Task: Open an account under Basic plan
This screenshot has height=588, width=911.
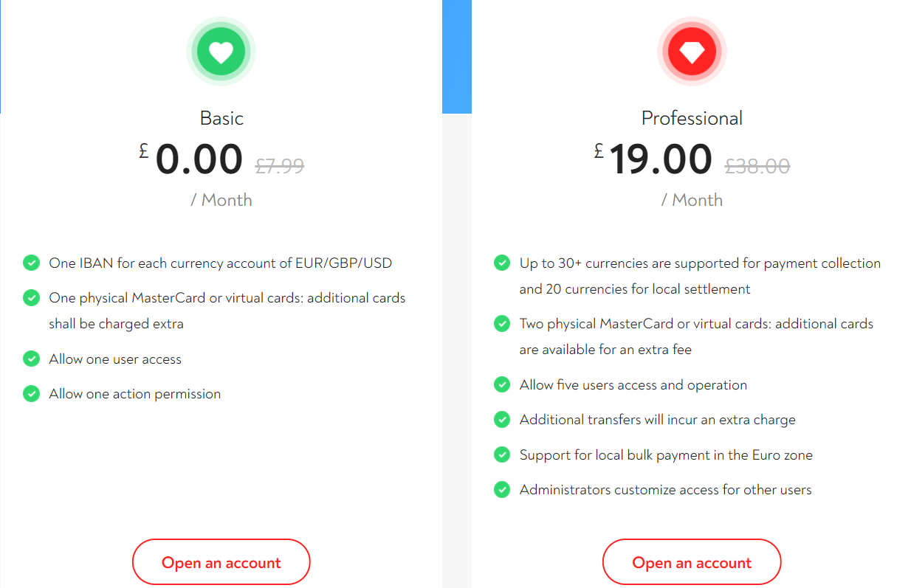Action: (x=221, y=562)
